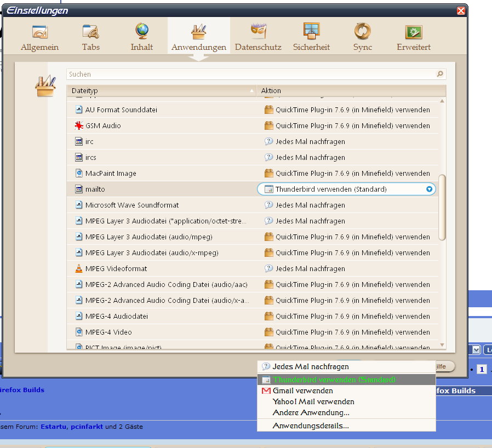Choose Jedes Mal nachfragen in popup menu

pyautogui.click(x=346, y=366)
